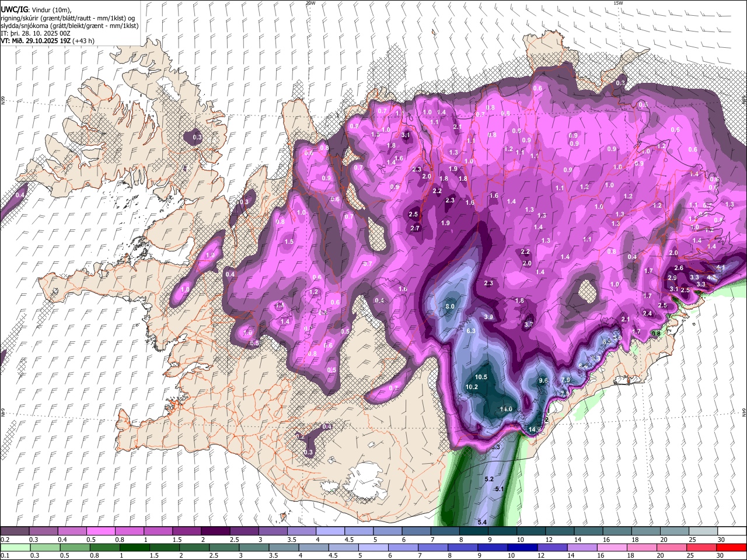
Task: Click the 10.5 precipitation value on map
Action: pyautogui.click(x=481, y=377)
